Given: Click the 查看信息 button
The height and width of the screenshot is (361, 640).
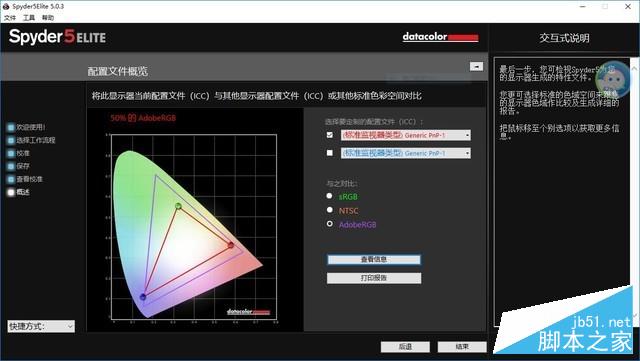Looking at the screenshot, I should pos(374,259).
